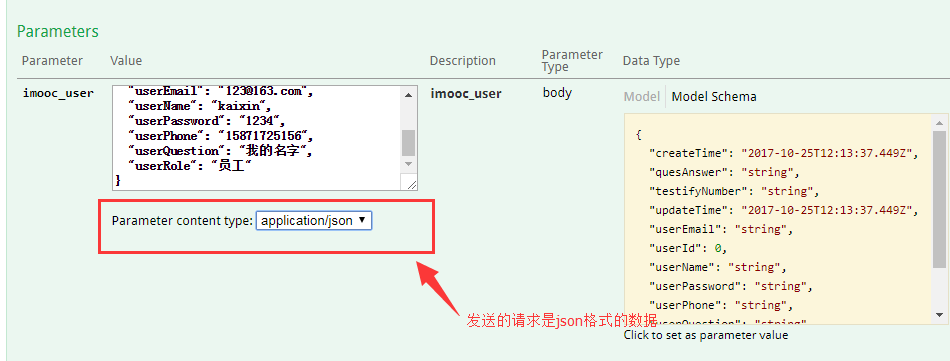Click the model schema scrollbar down arrow
The width and height of the screenshot is (950, 361).
[939, 314]
